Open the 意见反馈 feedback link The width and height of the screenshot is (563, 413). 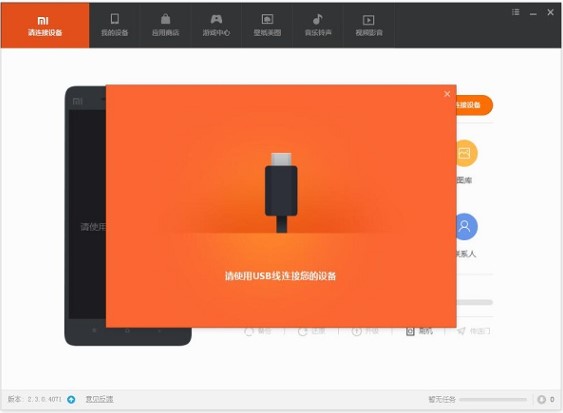tap(99, 399)
